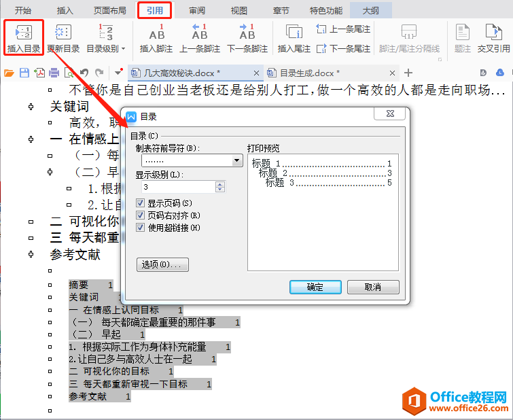Toggle the 页码右对齐 checkbox
This screenshot has height=420, width=513.
(x=141, y=215)
